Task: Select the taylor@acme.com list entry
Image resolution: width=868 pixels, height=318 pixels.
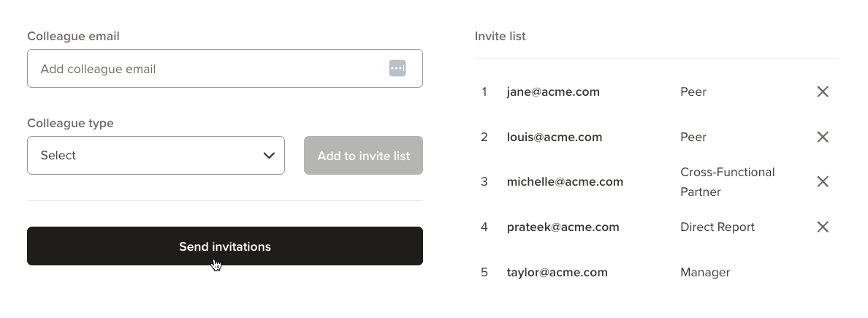Action: pyautogui.click(x=557, y=273)
